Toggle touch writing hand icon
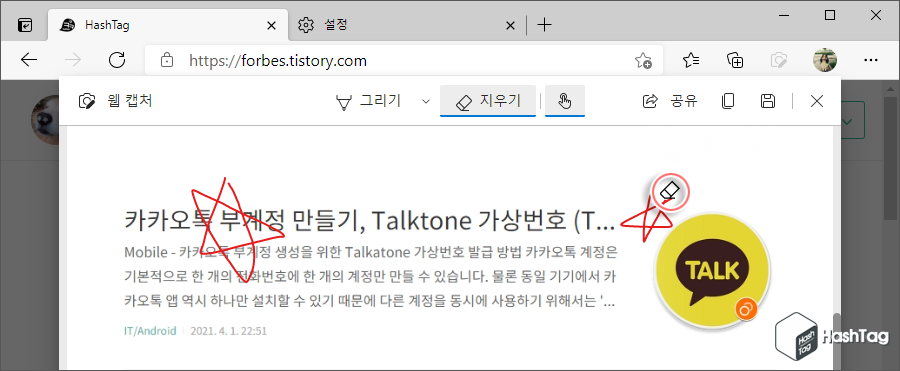This screenshot has width=900, height=371. pos(565,102)
